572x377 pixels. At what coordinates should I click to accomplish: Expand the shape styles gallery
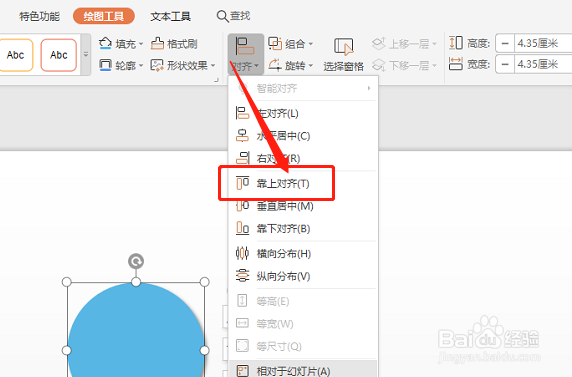point(86,55)
